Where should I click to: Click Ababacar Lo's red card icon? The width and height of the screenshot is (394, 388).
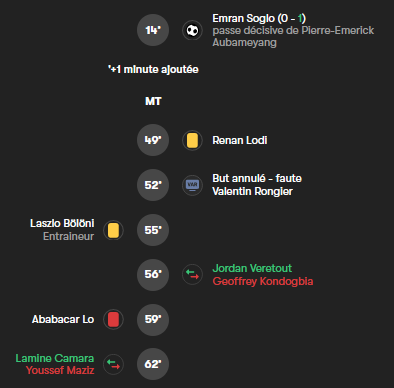[113, 319]
